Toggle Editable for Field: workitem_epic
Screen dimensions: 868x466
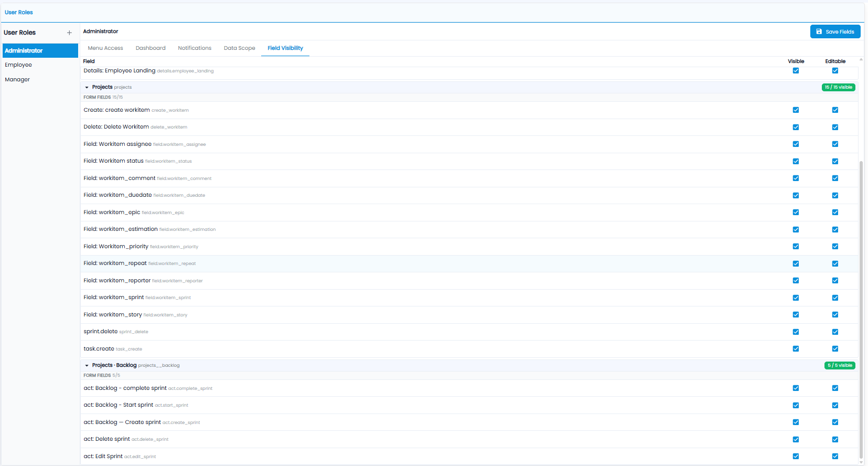coord(835,213)
